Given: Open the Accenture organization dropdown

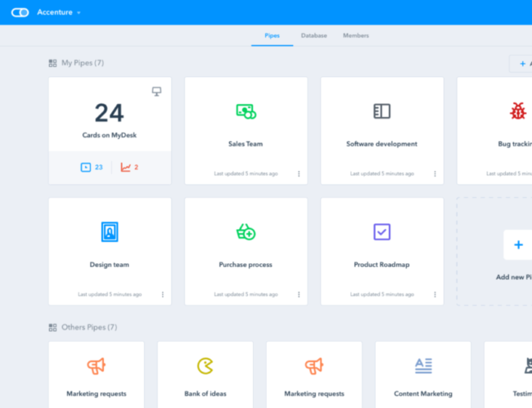Looking at the screenshot, I should coord(59,12).
